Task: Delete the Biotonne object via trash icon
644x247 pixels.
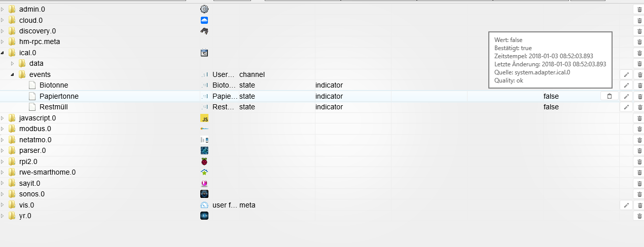Action: [x=639, y=85]
